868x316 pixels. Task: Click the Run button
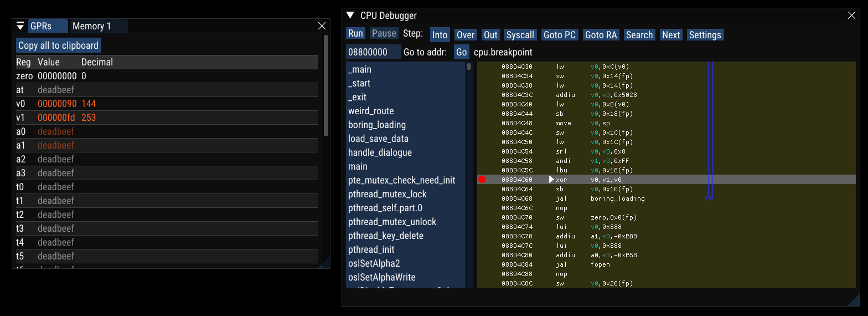(x=356, y=33)
